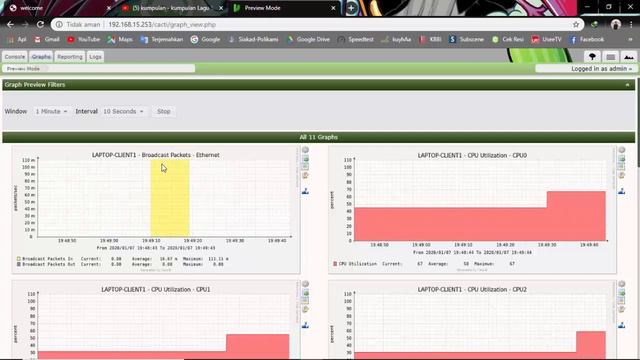Click time graph view icon beside CPU1 graph
640x360 pixels.
[305, 300]
